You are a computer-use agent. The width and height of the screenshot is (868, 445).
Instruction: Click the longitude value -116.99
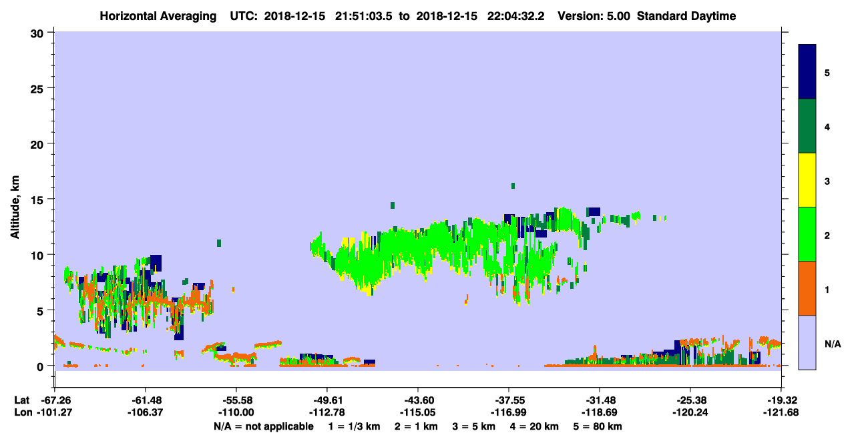tap(509, 412)
